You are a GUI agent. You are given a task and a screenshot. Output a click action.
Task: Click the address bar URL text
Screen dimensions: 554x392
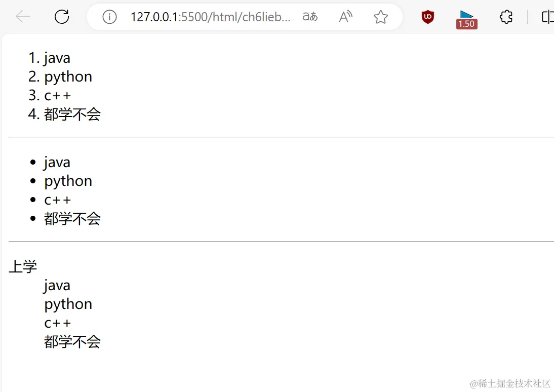[x=211, y=17]
